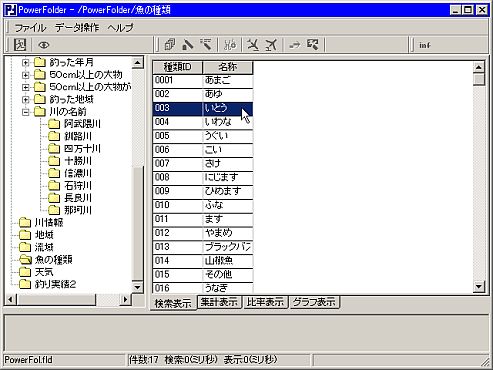Image resolution: width=493 pixels, height=370 pixels.
Task: Click the tree panel's horizontal scrollbar thumb
Action: 56,299
